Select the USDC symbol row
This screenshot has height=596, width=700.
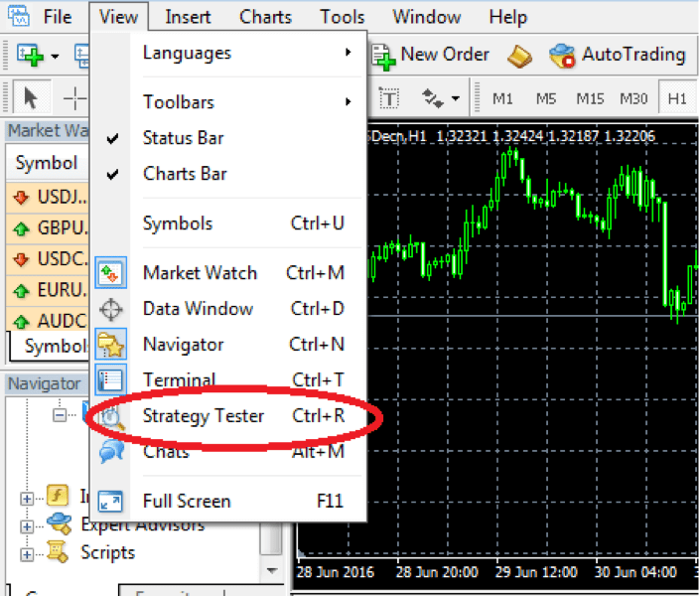48,259
